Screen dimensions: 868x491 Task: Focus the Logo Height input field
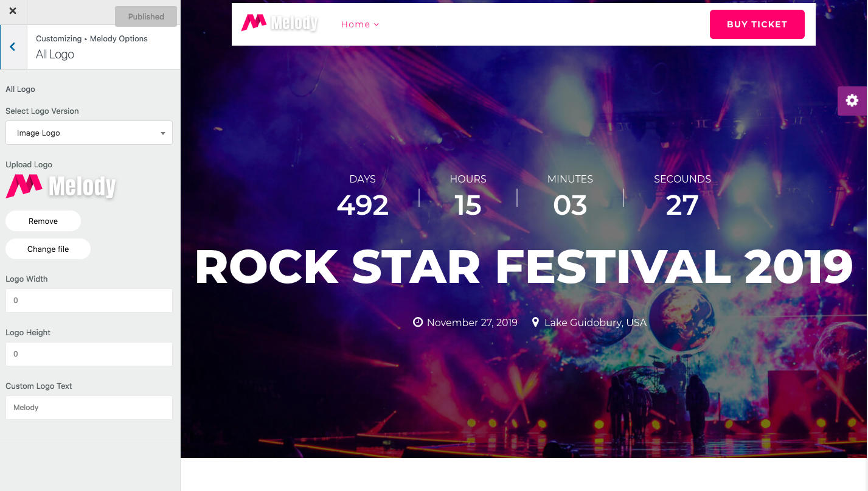pyautogui.click(x=89, y=354)
